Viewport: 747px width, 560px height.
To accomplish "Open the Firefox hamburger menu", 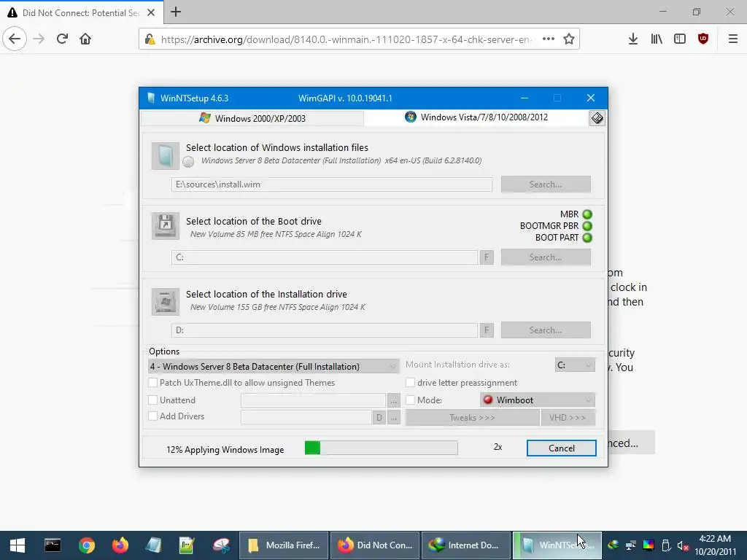I will [733, 39].
